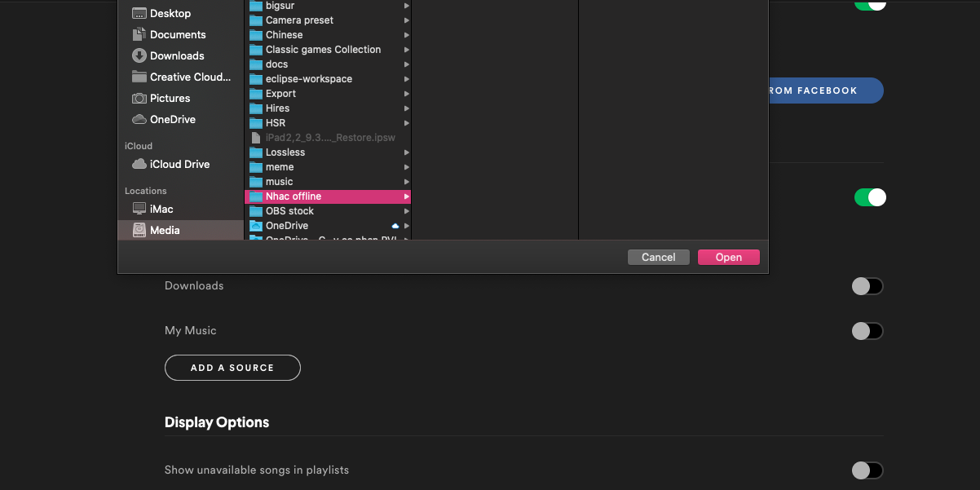Expand docs folder arrow
Image resolution: width=980 pixels, height=490 pixels.
406,64
